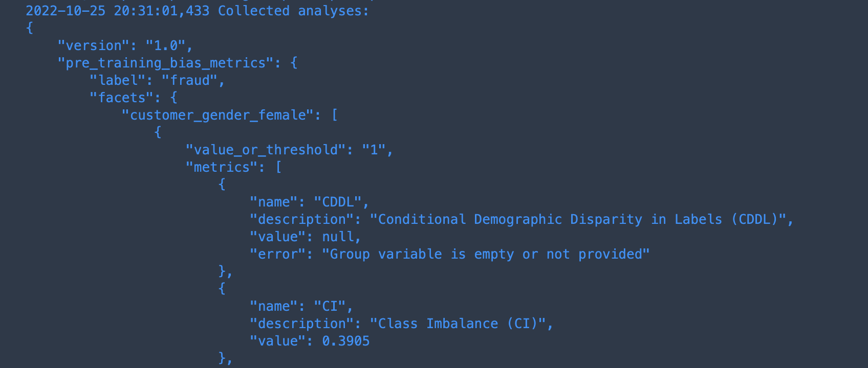Click the "error" key
This screenshot has height=368, width=868.
tap(277, 254)
